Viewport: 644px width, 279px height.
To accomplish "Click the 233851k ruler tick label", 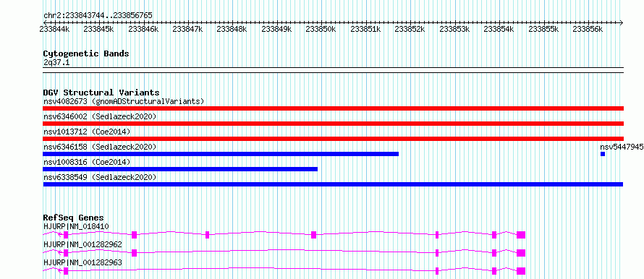I will pos(365,29).
